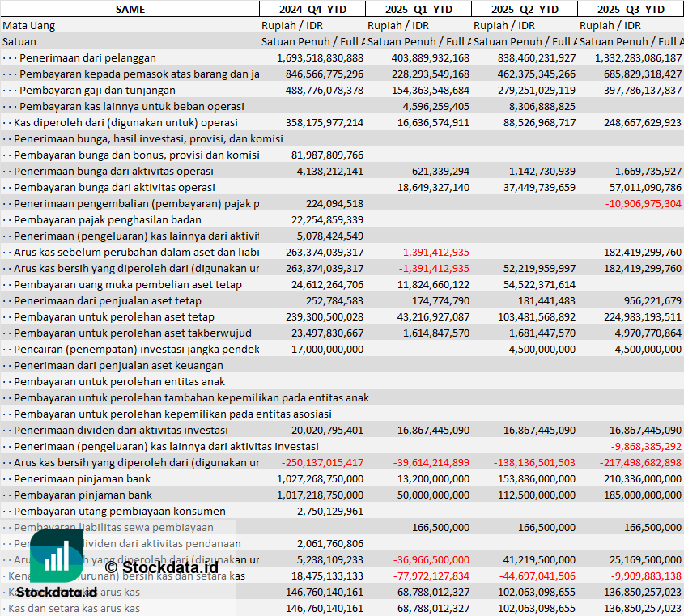
Task: Click the Satuan row label cell
Action: point(19,41)
